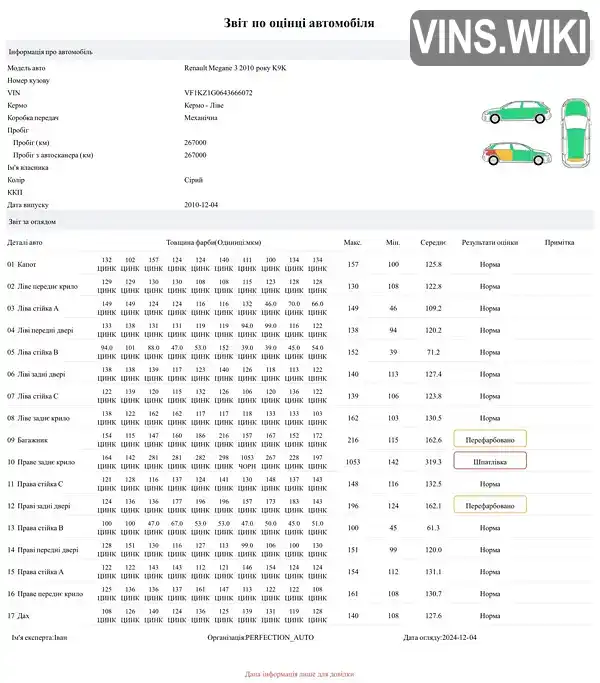Click the VINS.WIKI watermark logo

[500, 38]
